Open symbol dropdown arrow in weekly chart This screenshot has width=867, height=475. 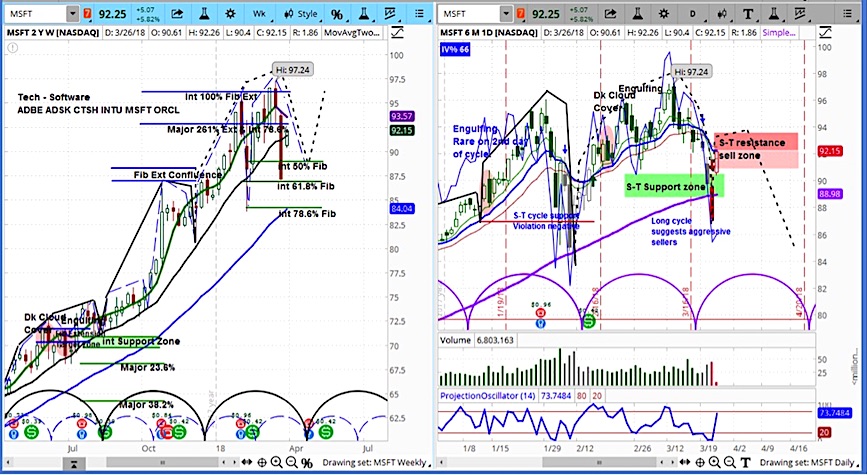(72, 14)
